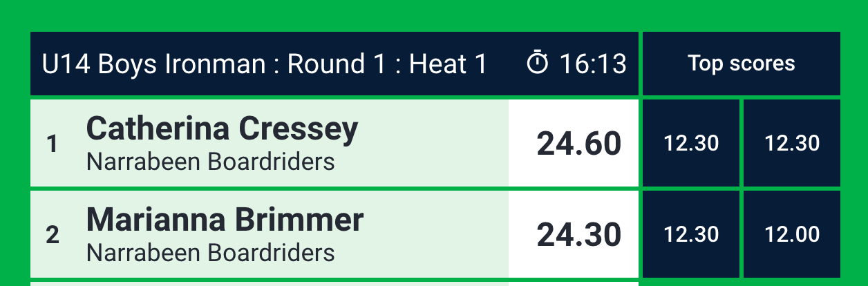Screen dimensions: 868x286
Task: Click rank number 2 in second row
Action: pos(53,235)
